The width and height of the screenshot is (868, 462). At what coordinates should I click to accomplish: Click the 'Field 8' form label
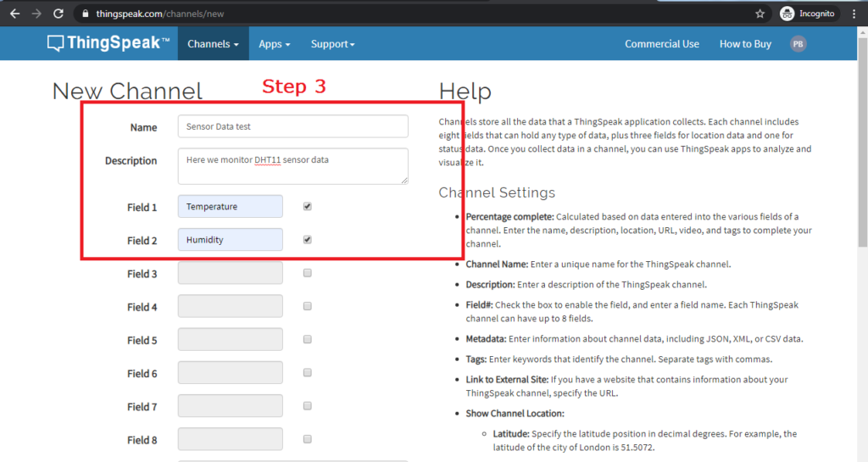click(142, 440)
